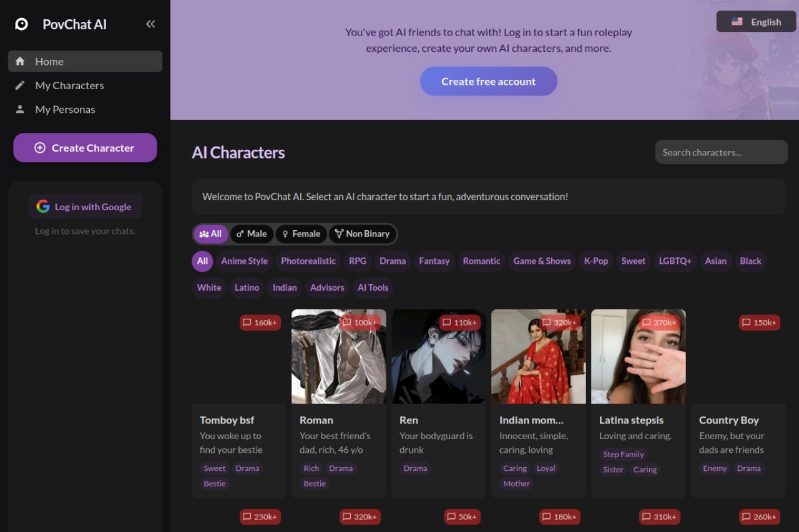This screenshot has height=532, width=799.
Task: Click the Roman character's 100k+ chat badge
Action: pos(360,322)
